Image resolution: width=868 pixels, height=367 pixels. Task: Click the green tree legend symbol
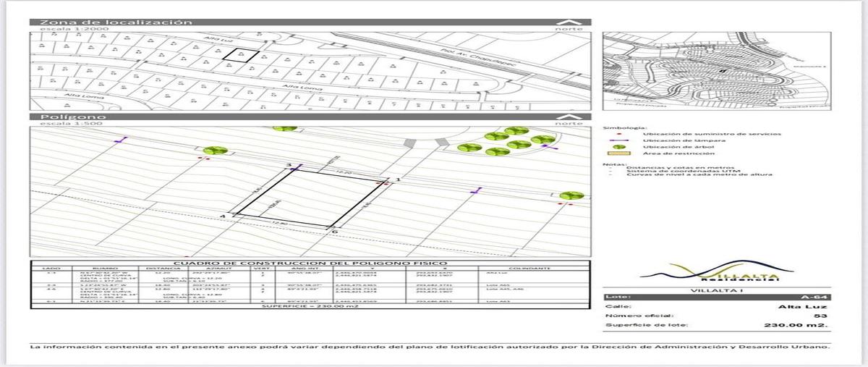pyautogui.click(x=619, y=147)
